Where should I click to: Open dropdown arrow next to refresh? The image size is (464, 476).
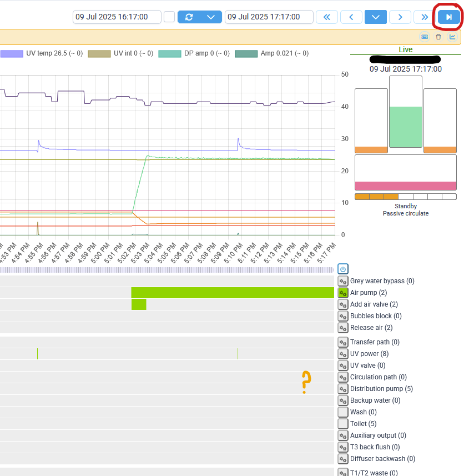point(211,17)
